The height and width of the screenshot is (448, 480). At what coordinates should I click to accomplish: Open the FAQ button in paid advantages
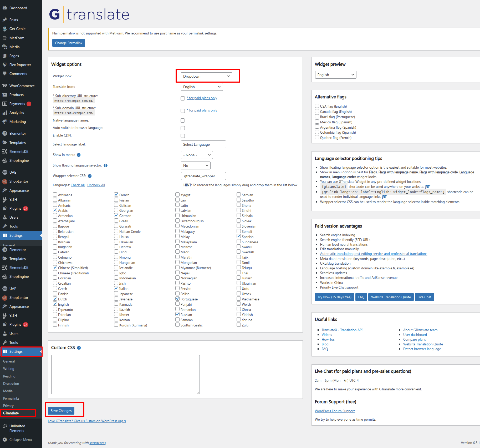[x=361, y=297]
